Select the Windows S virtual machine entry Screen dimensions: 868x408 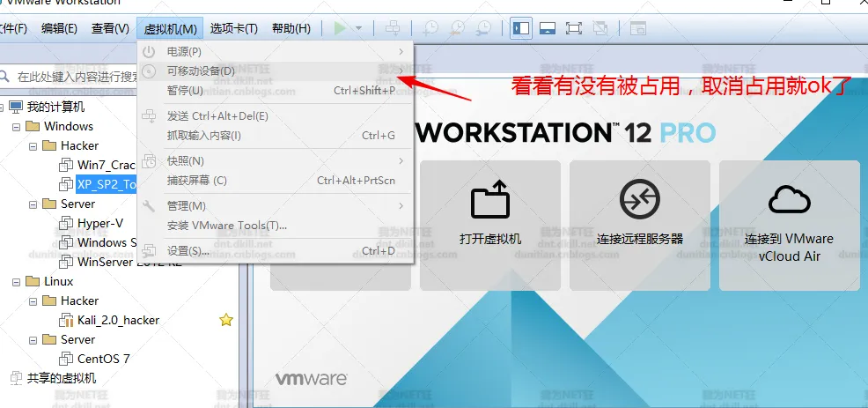click(x=107, y=243)
